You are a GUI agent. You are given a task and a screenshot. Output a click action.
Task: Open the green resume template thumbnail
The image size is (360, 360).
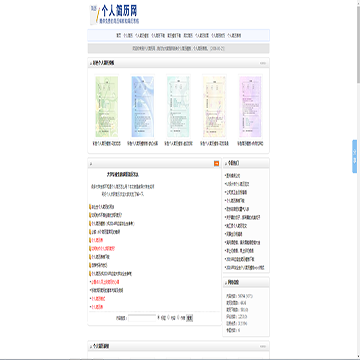point(106,107)
